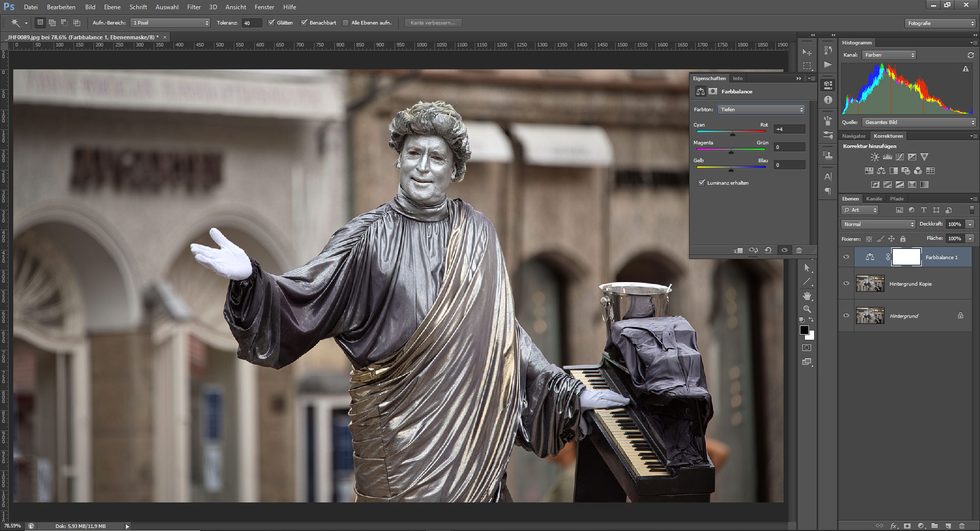Refresh the histogram with the circular arrows icon
Viewport: 980px width, 531px height.
(x=970, y=55)
